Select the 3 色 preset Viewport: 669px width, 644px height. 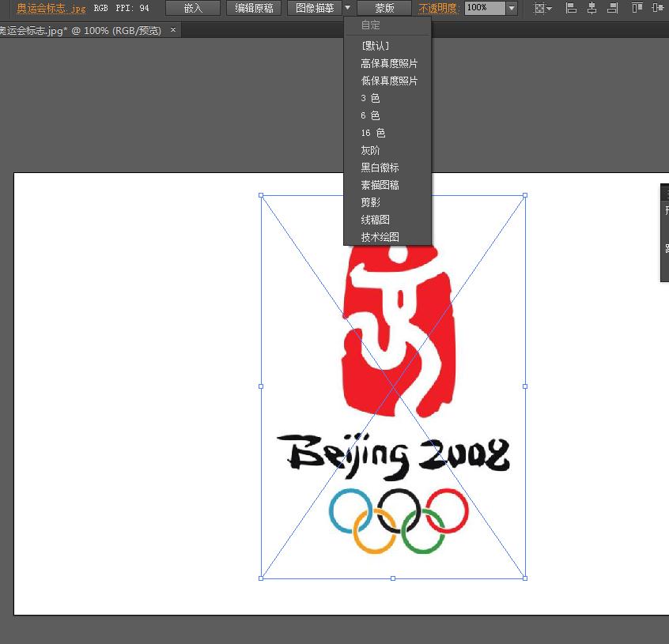click(x=387, y=98)
